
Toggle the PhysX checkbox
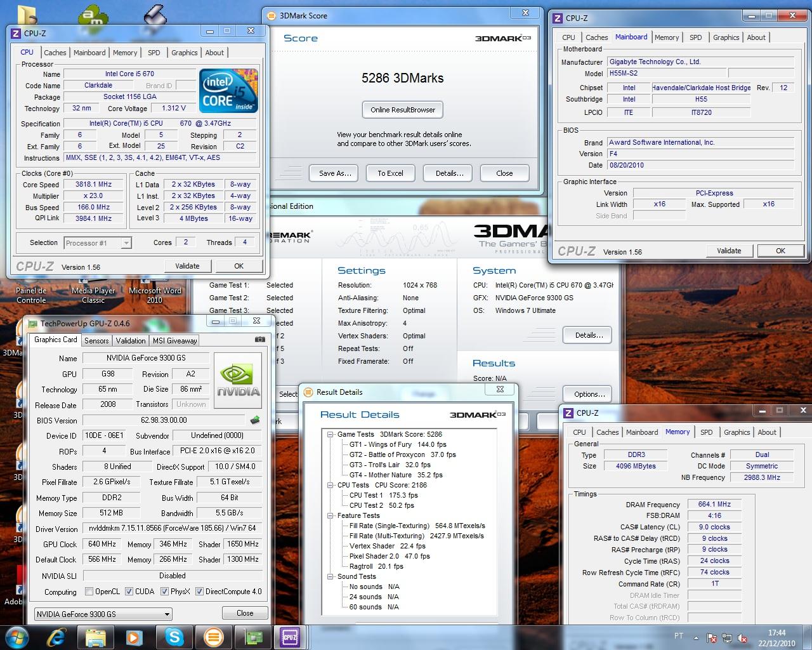point(164,592)
